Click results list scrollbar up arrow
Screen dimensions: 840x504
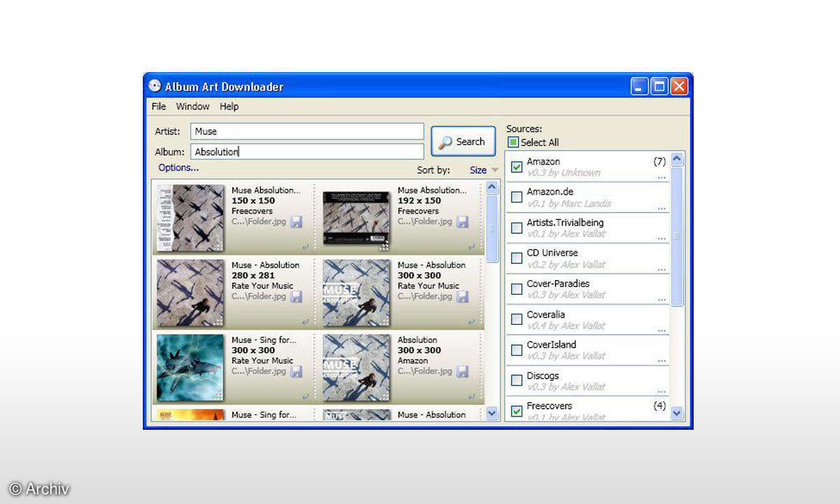point(491,187)
